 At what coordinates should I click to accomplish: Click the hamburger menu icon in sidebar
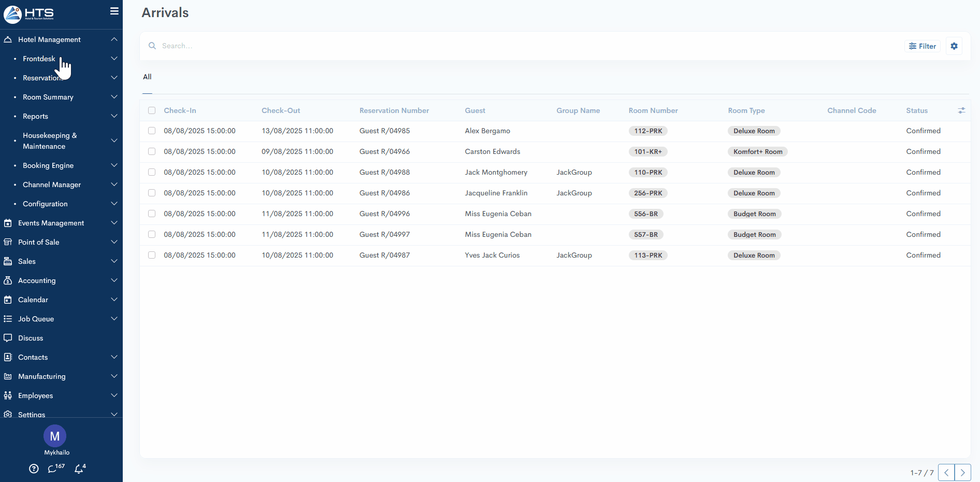point(114,11)
